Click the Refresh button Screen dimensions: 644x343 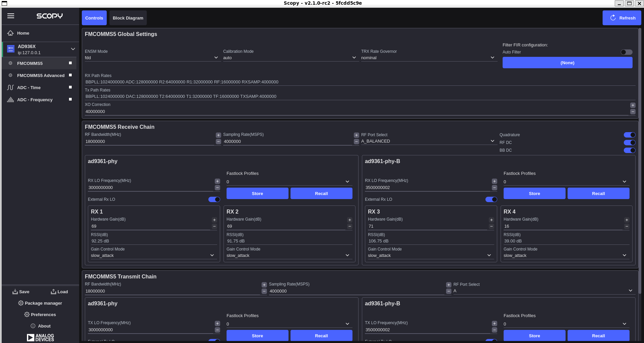click(x=622, y=18)
